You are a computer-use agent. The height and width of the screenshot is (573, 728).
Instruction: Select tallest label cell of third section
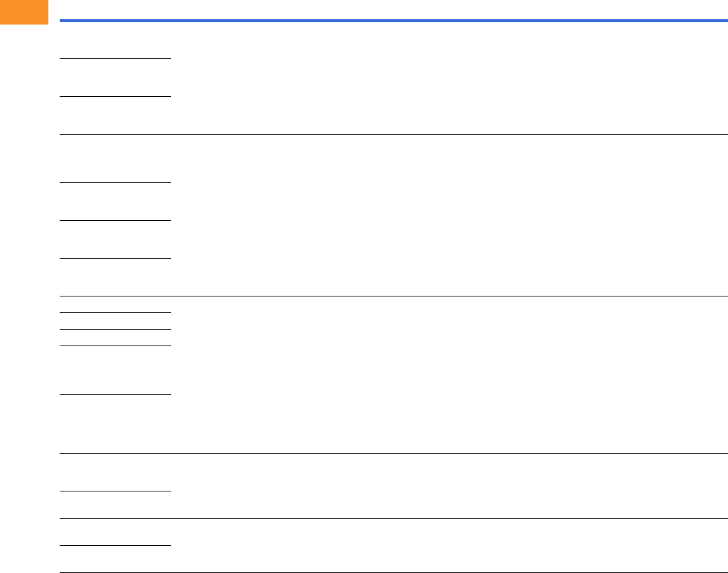click(115, 424)
